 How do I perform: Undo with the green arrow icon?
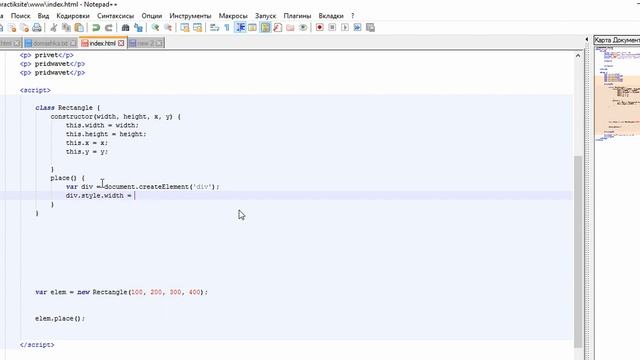[x=96, y=28]
